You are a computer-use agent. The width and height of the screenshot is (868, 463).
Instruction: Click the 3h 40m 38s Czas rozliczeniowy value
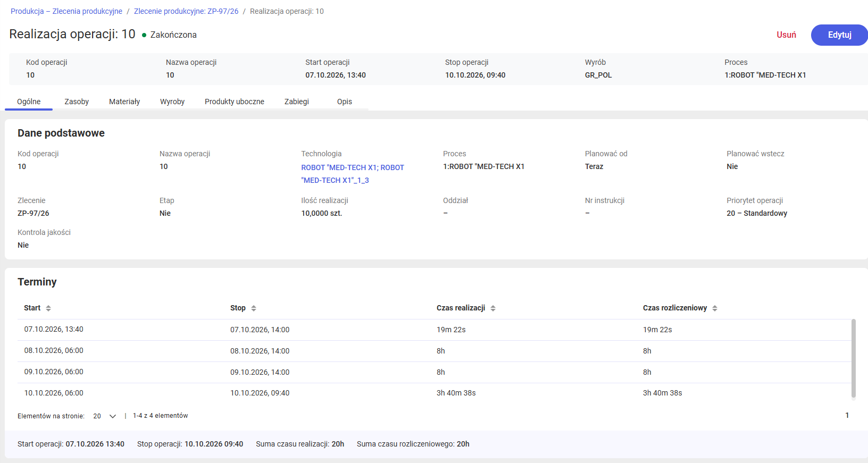[x=662, y=393]
